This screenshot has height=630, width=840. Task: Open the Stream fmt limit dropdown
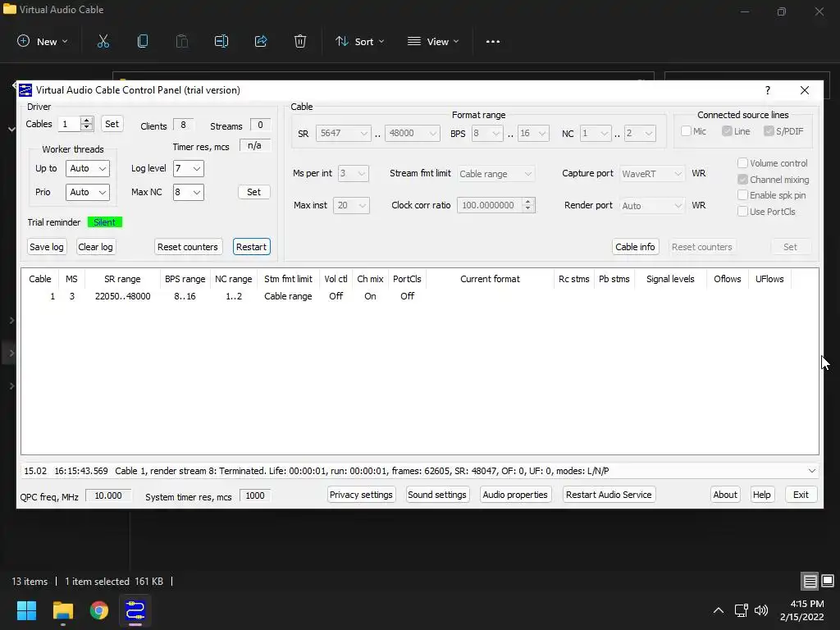(x=496, y=174)
